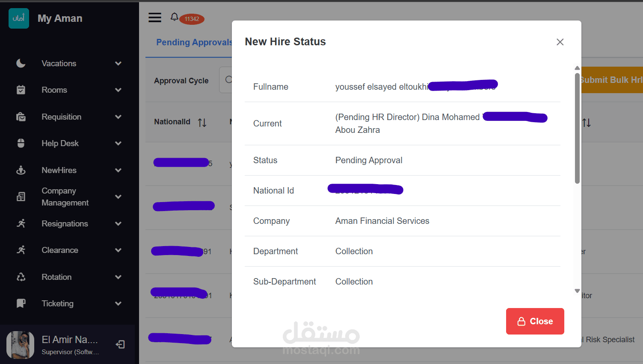The height and width of the screenshot is (364, 643).
Task: Click the Department Collection value
Action: [354, 251]
